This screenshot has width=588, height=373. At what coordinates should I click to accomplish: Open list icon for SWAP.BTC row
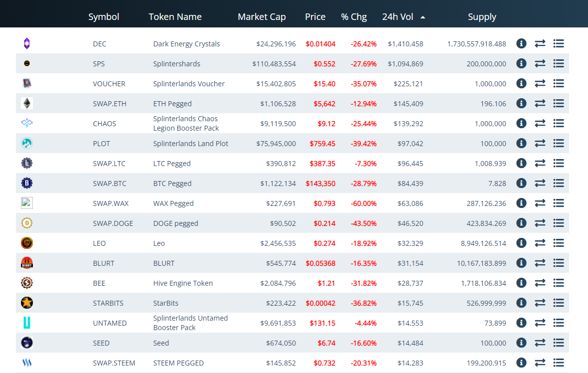[559, 183]
